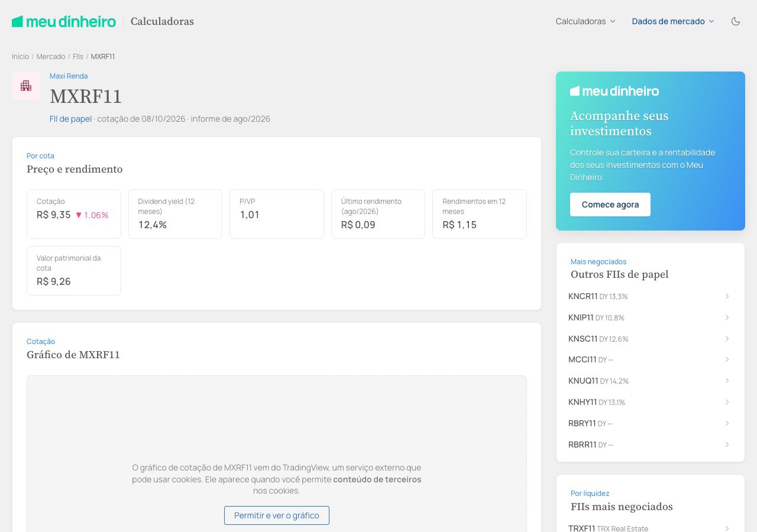Select KNUQ11 ticker text

[583, 381]
